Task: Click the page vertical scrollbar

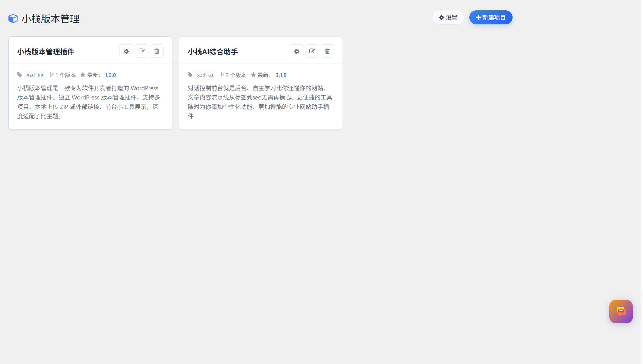Action: 642,145
